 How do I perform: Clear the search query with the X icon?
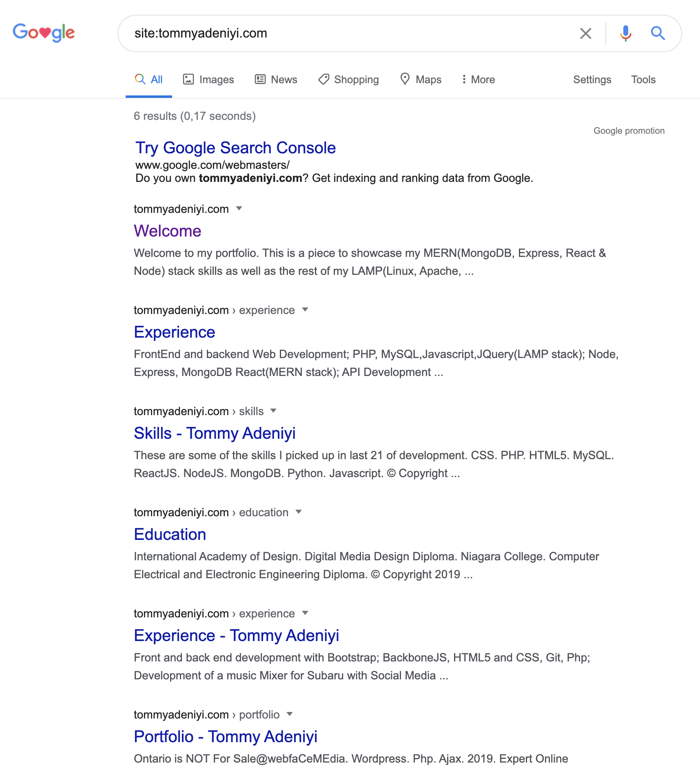586,33
